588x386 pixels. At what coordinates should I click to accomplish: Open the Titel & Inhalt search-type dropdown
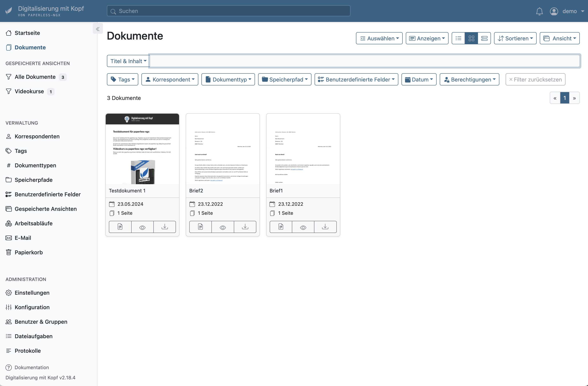click(x=128, y=61)
